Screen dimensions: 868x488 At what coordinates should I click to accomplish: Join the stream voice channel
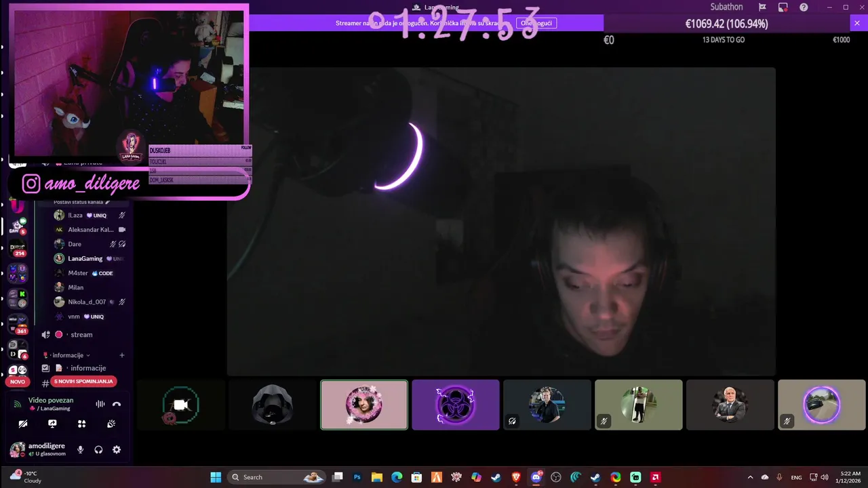(x=81, y=335)
